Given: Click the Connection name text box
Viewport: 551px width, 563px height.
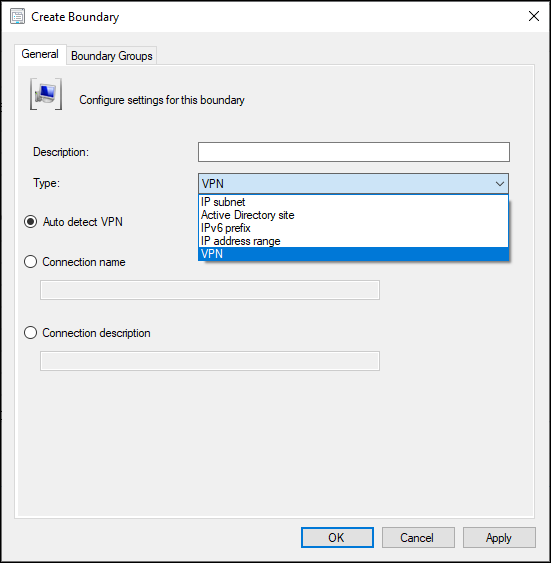Looking at the screenshot, I should coord(210,290).
